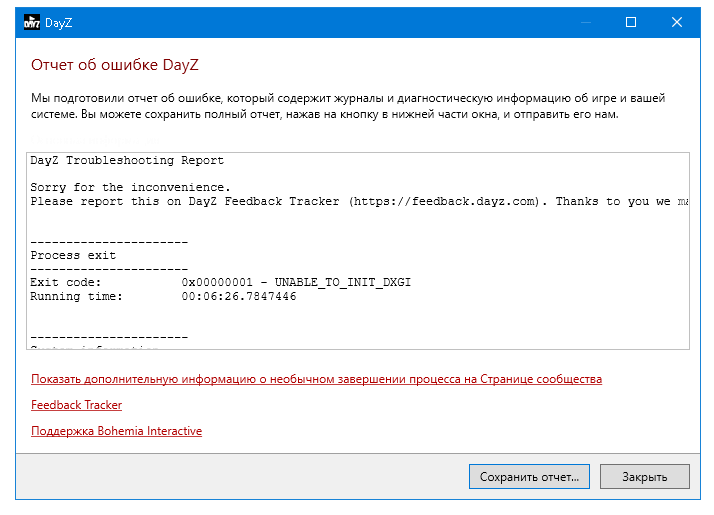The width and height of the screenshot is (714, 515).
Task: Maximize the DayZ error report window
Action: pyautogui.click(x=631, y=22)
